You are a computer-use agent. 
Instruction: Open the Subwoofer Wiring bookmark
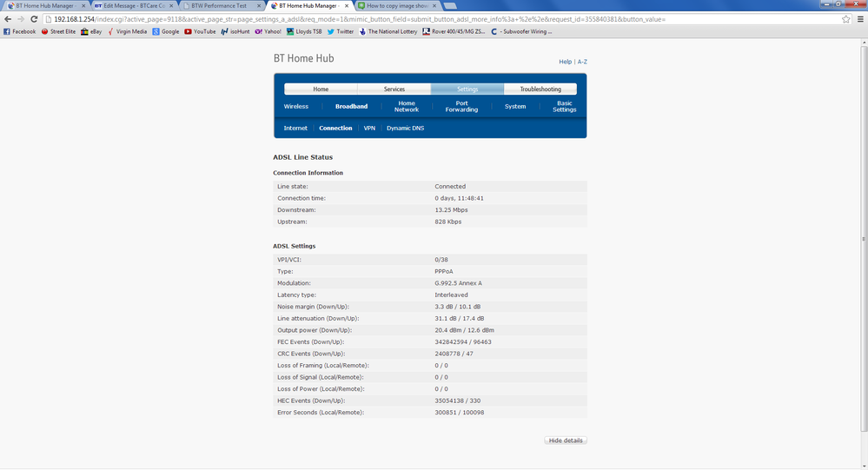pos(521,31)
